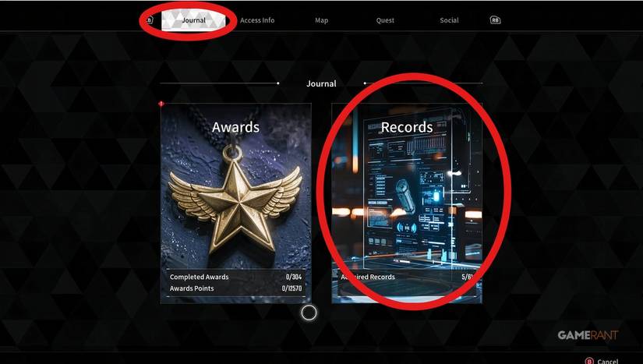Viewport: 643px width, 364px height.
Task: Click the Acquired Records counter
Action: (x=407, y=277)
